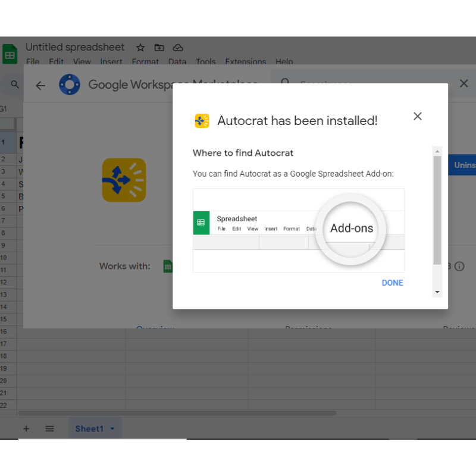Open the Tools menu

click(x=205, y=61)
